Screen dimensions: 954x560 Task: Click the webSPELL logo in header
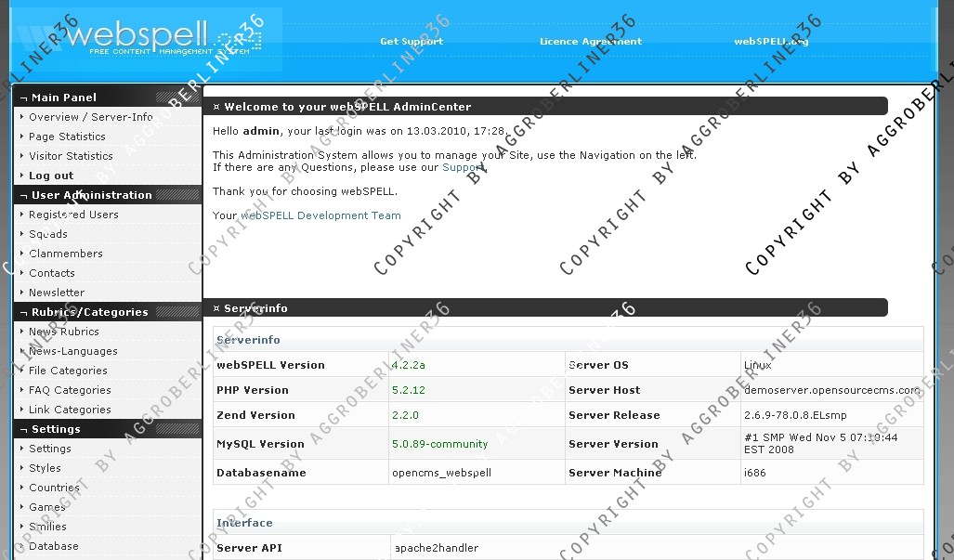[x=149, y=39]
